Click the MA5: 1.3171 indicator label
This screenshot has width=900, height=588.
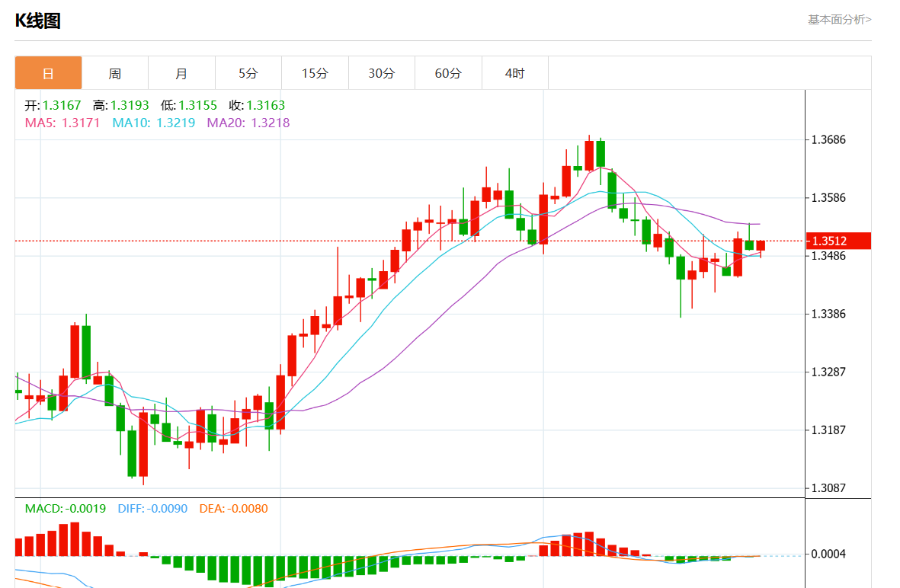(62, 123)
